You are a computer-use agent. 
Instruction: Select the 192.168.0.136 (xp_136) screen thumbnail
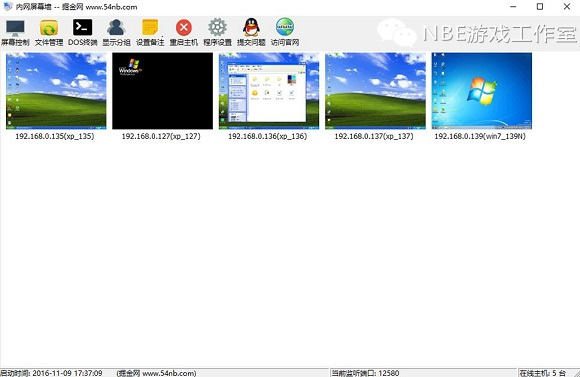pyautogui.click(x=269, y=91)
